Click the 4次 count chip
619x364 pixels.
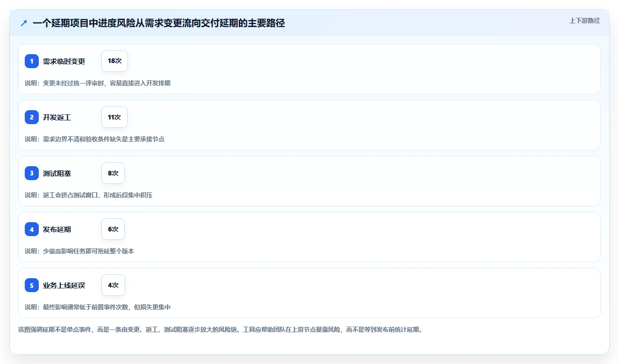pyautogui.click(x=113, y=285)
